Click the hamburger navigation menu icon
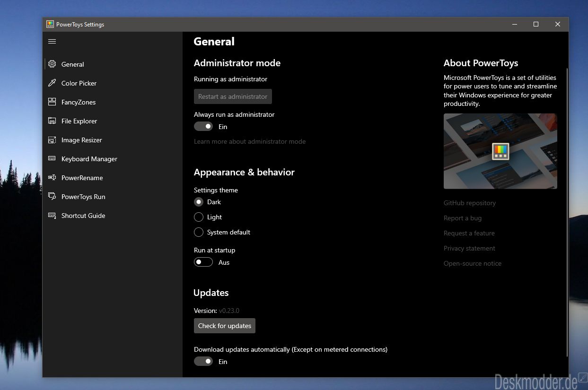 (x=52, y=42)
